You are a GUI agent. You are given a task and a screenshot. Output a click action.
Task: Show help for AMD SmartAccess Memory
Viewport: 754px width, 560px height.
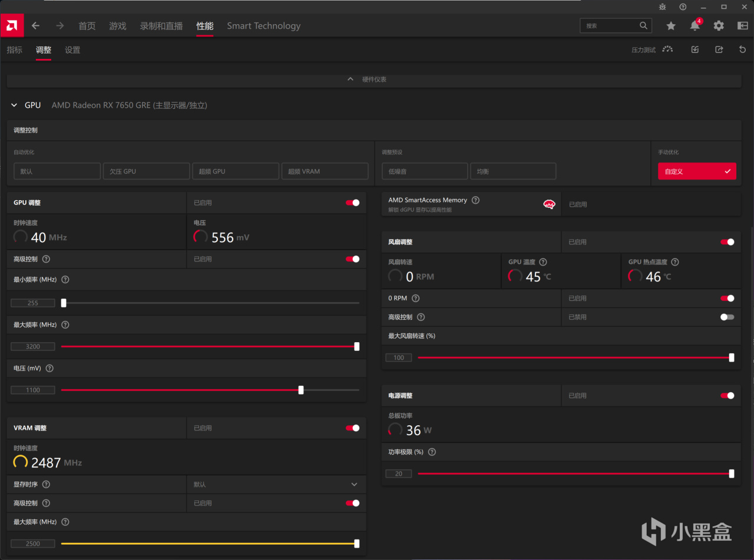475,200
